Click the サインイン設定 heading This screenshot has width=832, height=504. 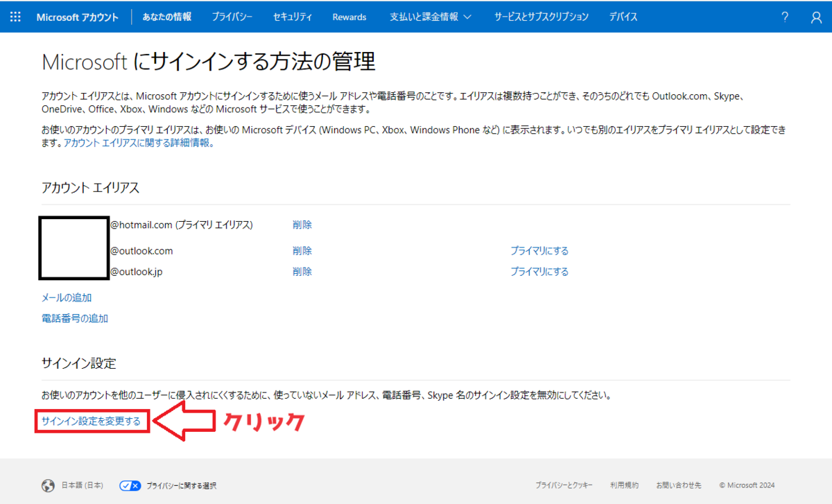coord(78,363)
